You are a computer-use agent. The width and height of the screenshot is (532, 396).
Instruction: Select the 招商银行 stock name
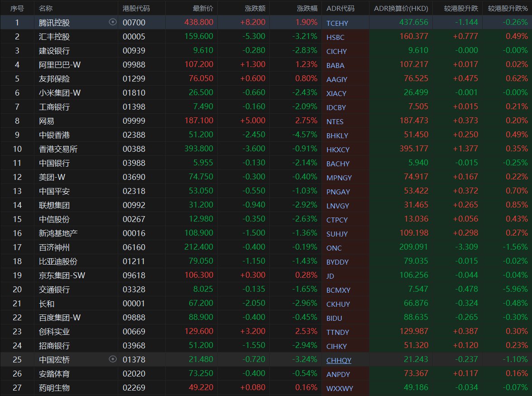(x=54, y=346)
